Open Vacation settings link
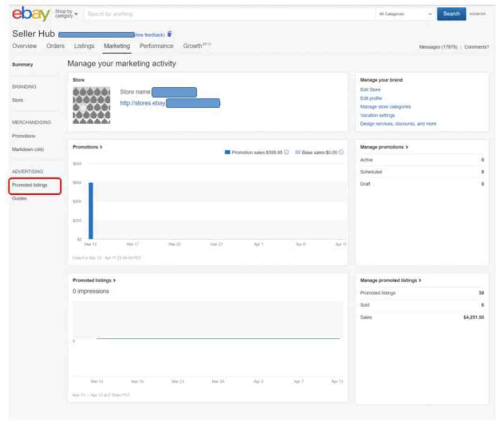The width and height of the screenshot is (504, 426). click(x=378, y=115)
